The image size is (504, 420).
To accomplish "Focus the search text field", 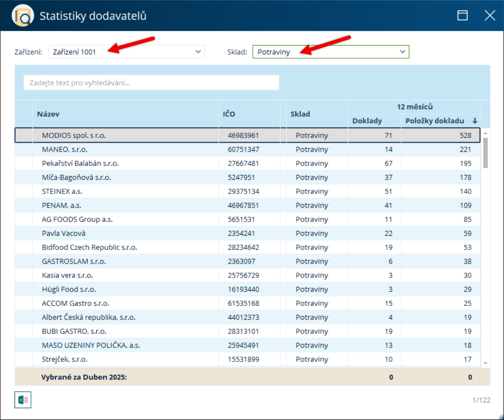I will 151,82.
